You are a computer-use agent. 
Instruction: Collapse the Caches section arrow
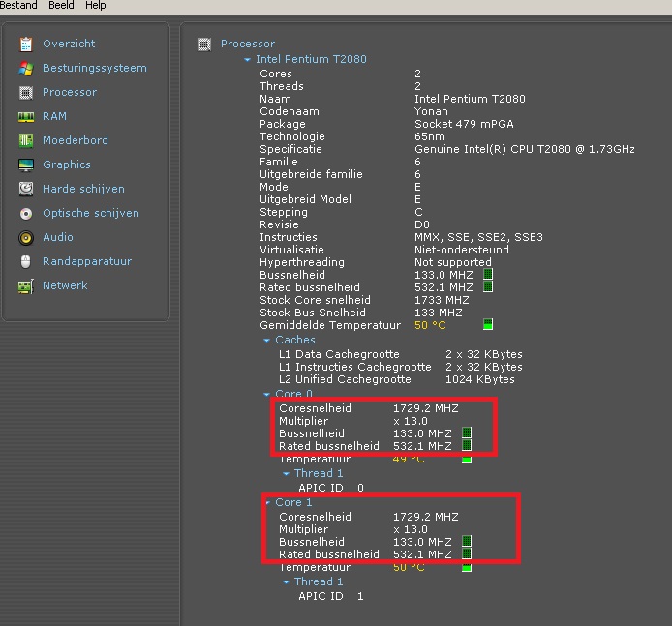[266, 340]
